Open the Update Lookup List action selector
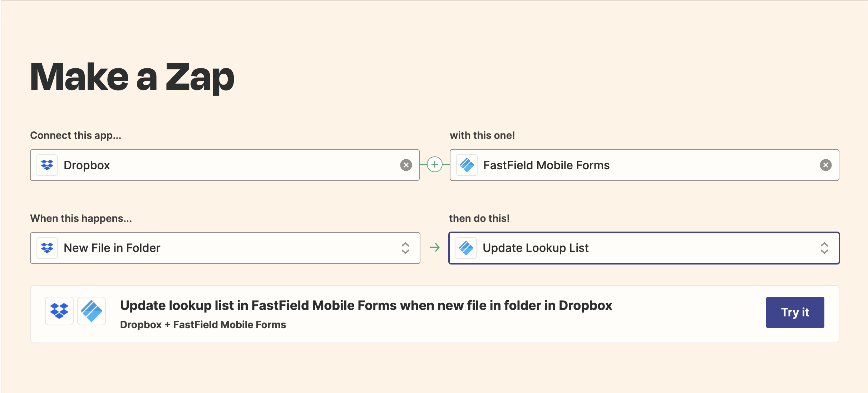This screenshot has width=868, height=393. 643,248
